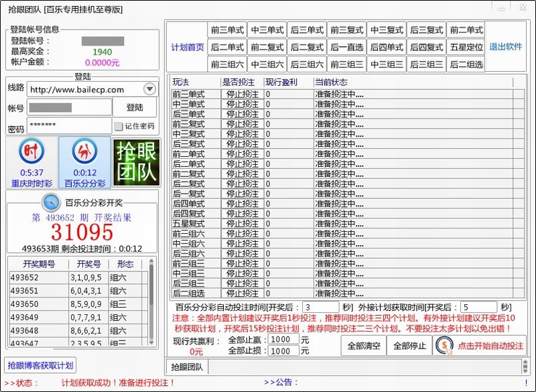Screen dimensions: 536x392
Task: Select the 抢眼团队 tab at bottom
Action: coord(187,367)
